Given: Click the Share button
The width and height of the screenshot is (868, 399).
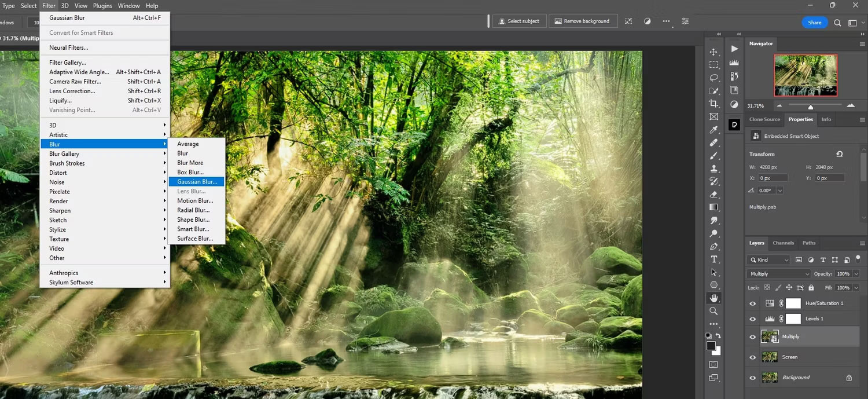Looking at the screenshot, I should (x=815, y=23).
